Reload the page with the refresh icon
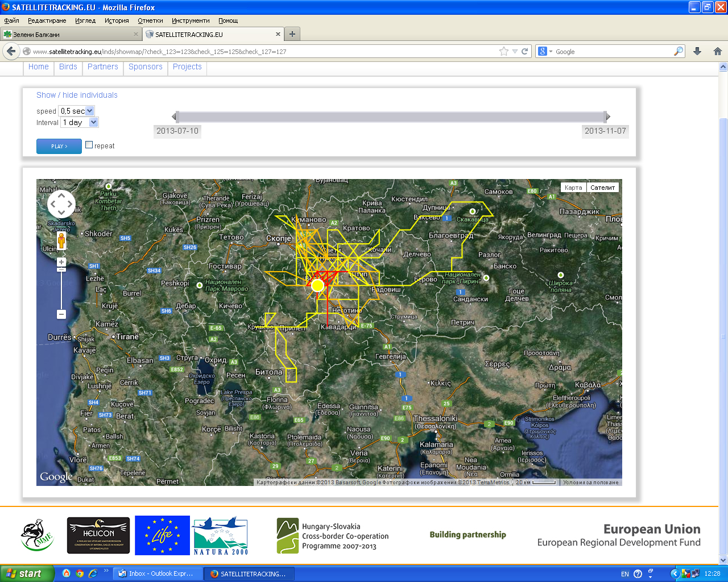Image resolution: width=728 pixels, height=582 pixels. pos(525,52)
